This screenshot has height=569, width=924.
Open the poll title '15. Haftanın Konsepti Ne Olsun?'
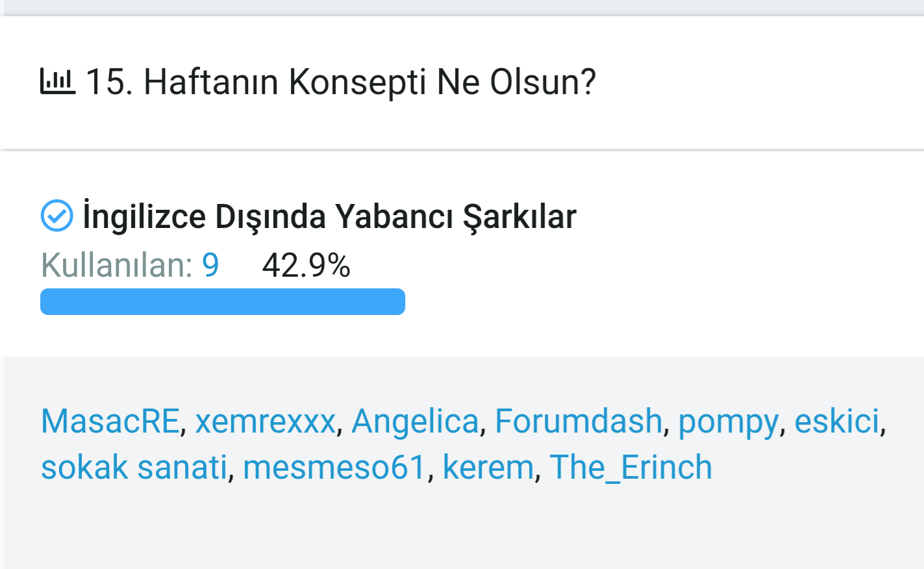click(x=340, y=82)
